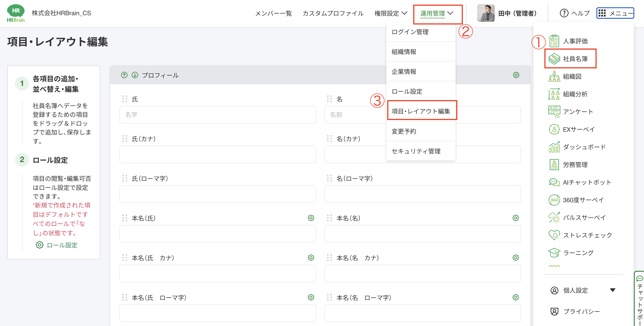644x326 pixels.
Task: Choose セキュリティ管理 in the dropdown menu
Action: [x=416, y=151]
